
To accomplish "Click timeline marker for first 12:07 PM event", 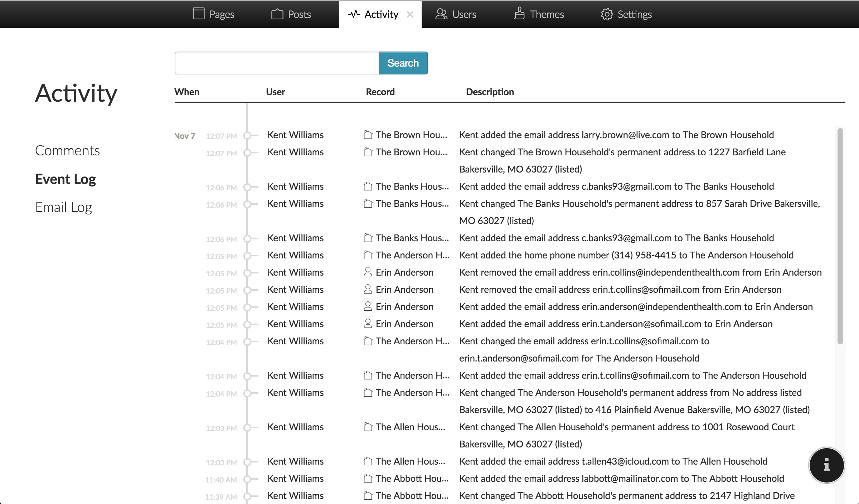I will pyautogui.click(x=247, y=136).
